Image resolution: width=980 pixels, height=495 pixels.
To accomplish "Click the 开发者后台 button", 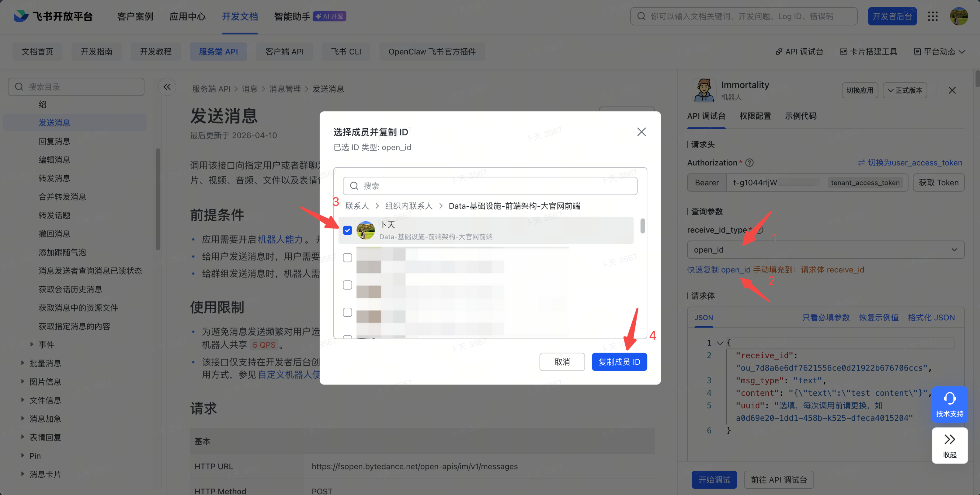I will [892, 16].
